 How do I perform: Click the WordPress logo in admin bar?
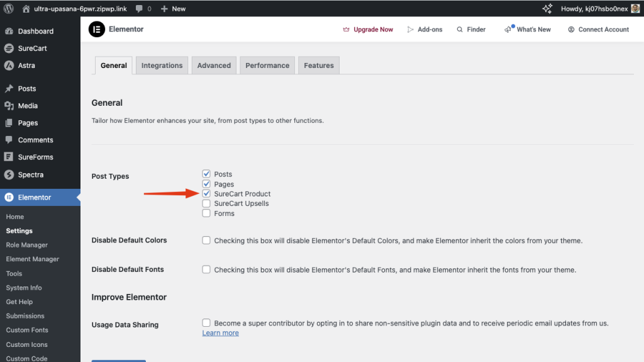(x=9, y=9)
